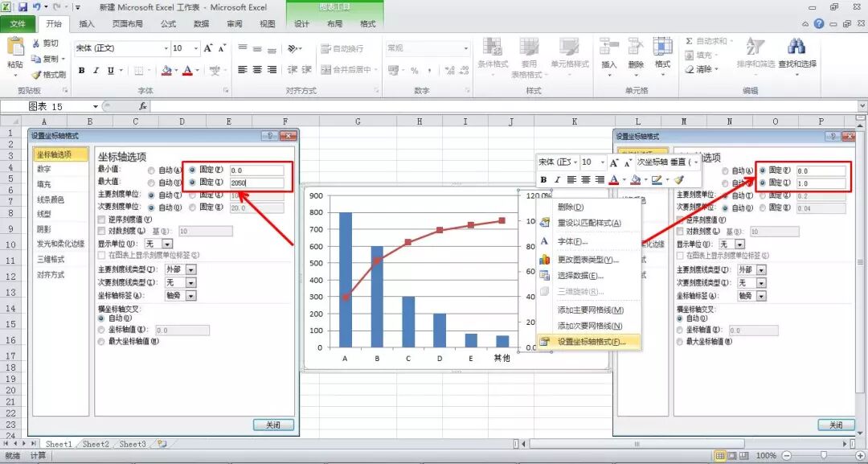Select the minimum Fixed radio in the left dialog
Image resolution: width=868 pixels, height=464 pixels.
(193, 170)
